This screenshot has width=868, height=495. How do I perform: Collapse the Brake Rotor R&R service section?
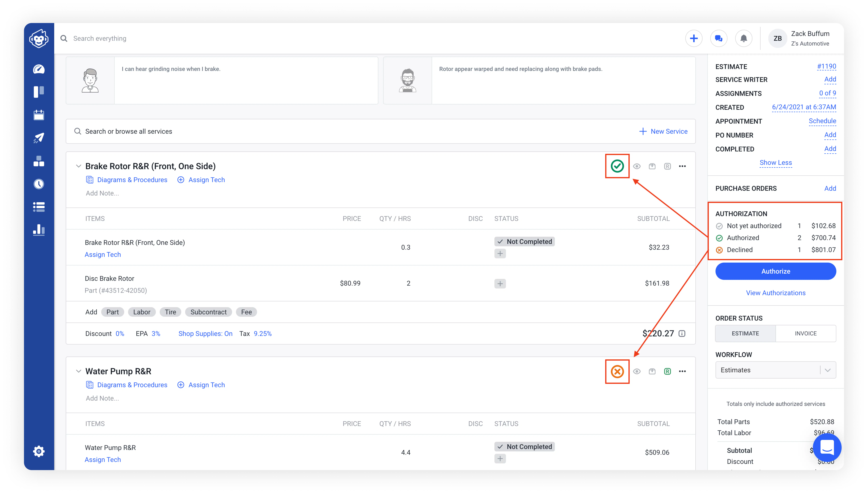tap(79, 166)
